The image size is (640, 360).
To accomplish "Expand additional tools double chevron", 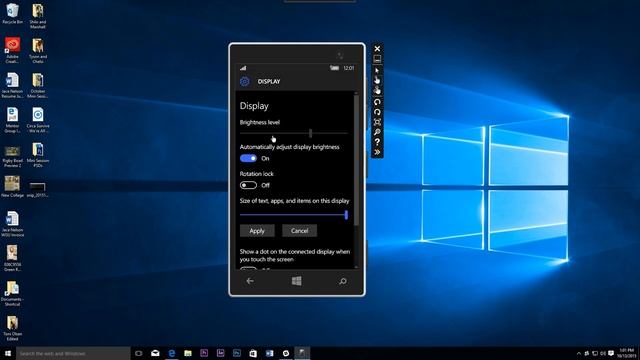I will [377, 152].
